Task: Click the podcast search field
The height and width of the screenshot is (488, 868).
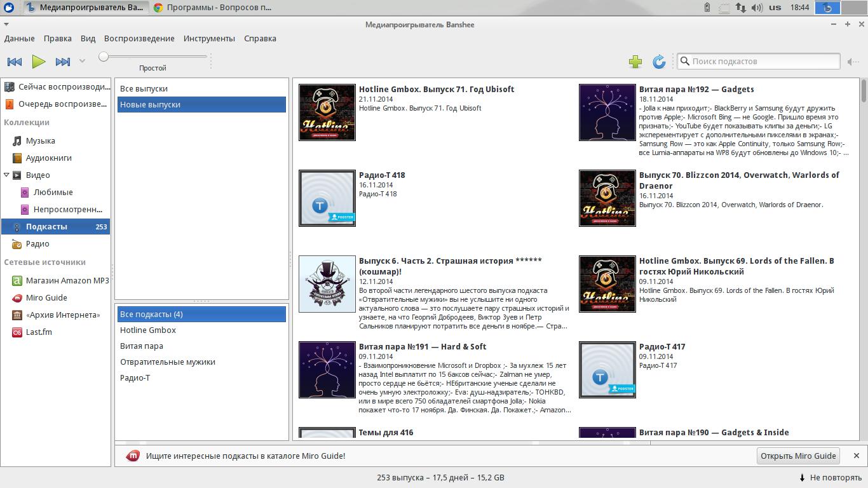Action: point(759,62)
